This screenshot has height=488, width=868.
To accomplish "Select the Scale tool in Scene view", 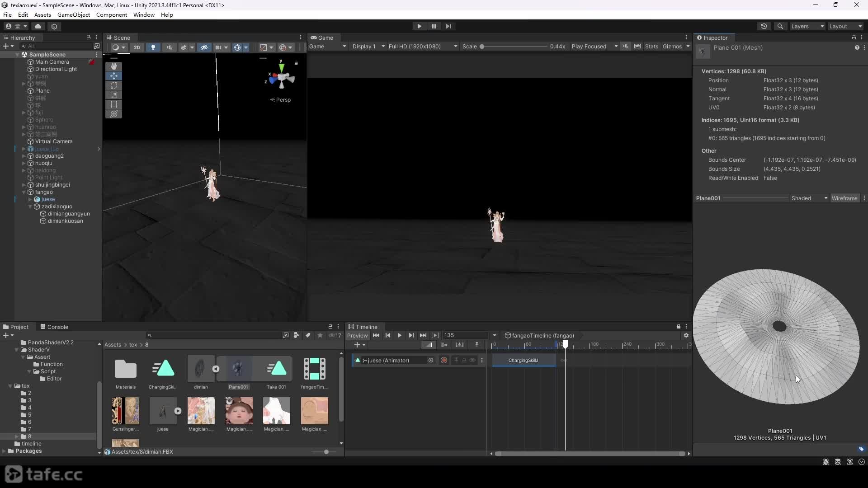I will pos(113,95).
